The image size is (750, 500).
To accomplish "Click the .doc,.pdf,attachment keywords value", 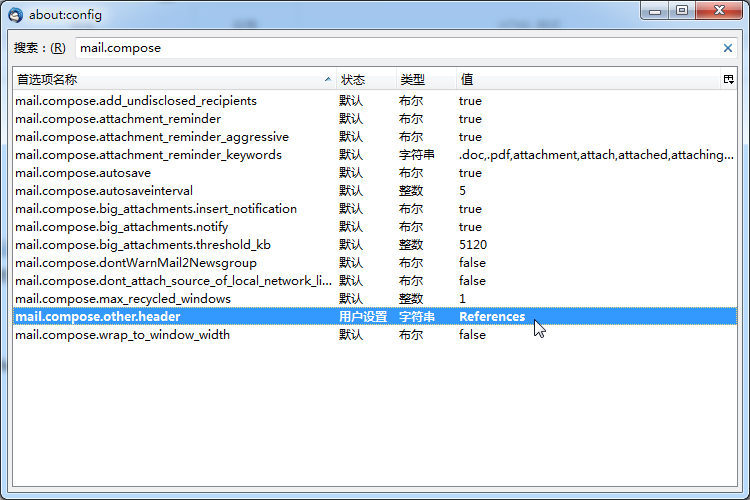I will click(x=596, y=155).
